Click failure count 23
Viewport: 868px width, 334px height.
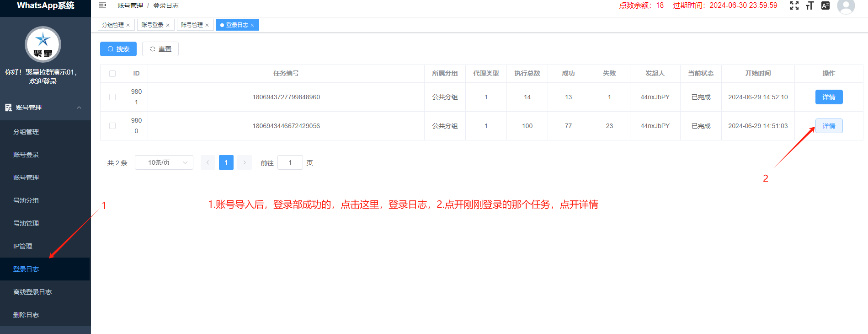point(609,126)
